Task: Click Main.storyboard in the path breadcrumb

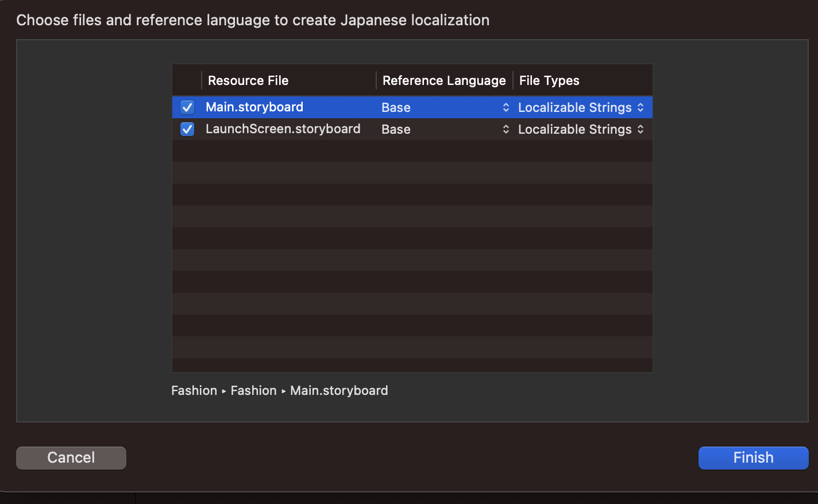Action: point(339,390)
